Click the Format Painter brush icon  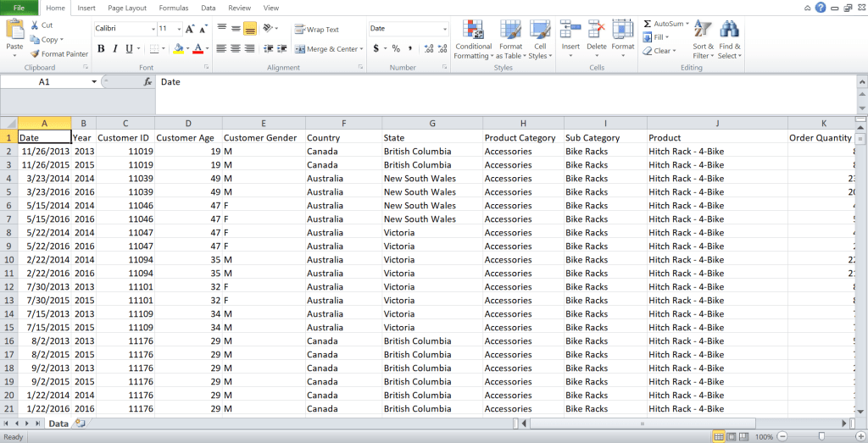click(35, 54)
